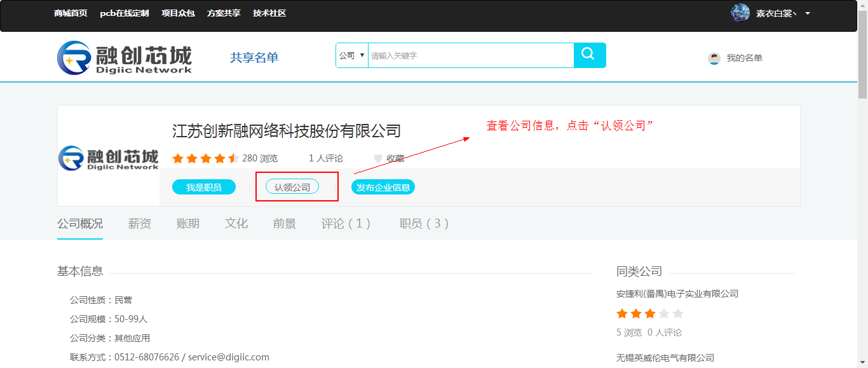This screenshot has width=868, height=368.
Task: Click the 联系方式 phone and email row
Action: point(170,357)
